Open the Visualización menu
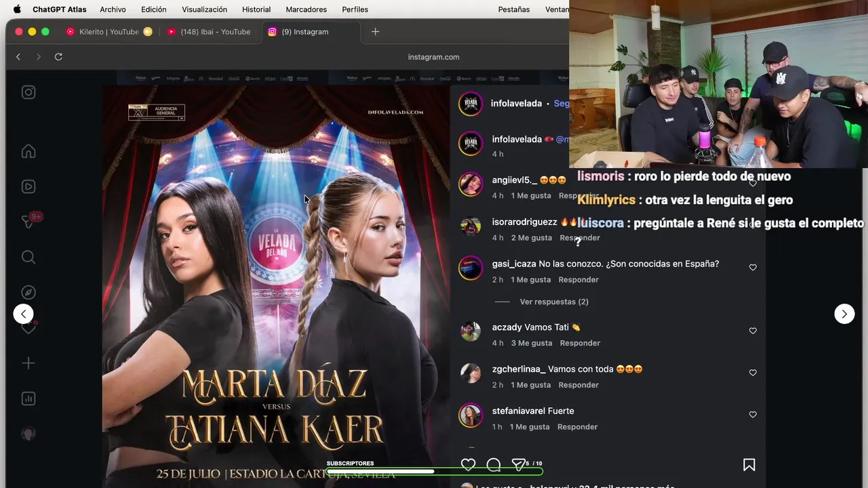The height and width of the screenshot is (488, 868). 205,9
